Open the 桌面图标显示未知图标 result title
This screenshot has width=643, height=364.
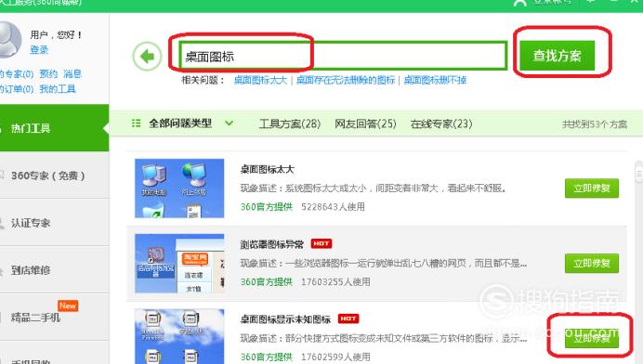pos(285,319)
